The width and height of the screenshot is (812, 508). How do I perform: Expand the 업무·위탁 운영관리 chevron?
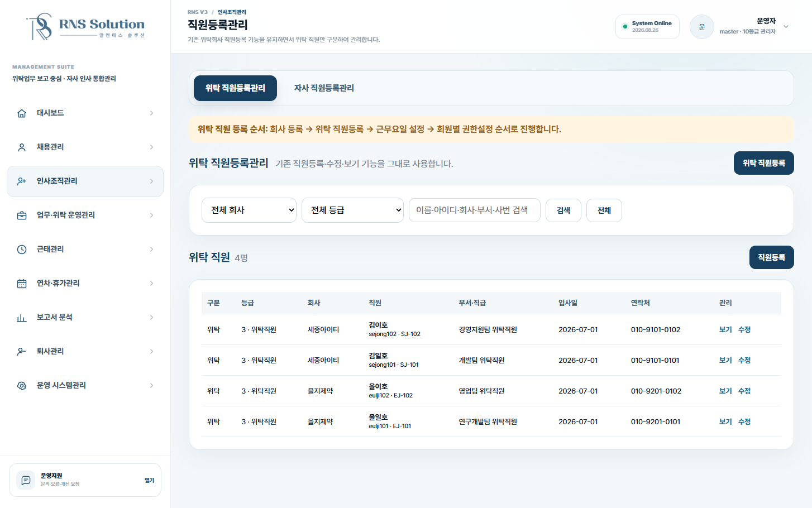pyautogui.click(x=151, y=215)
